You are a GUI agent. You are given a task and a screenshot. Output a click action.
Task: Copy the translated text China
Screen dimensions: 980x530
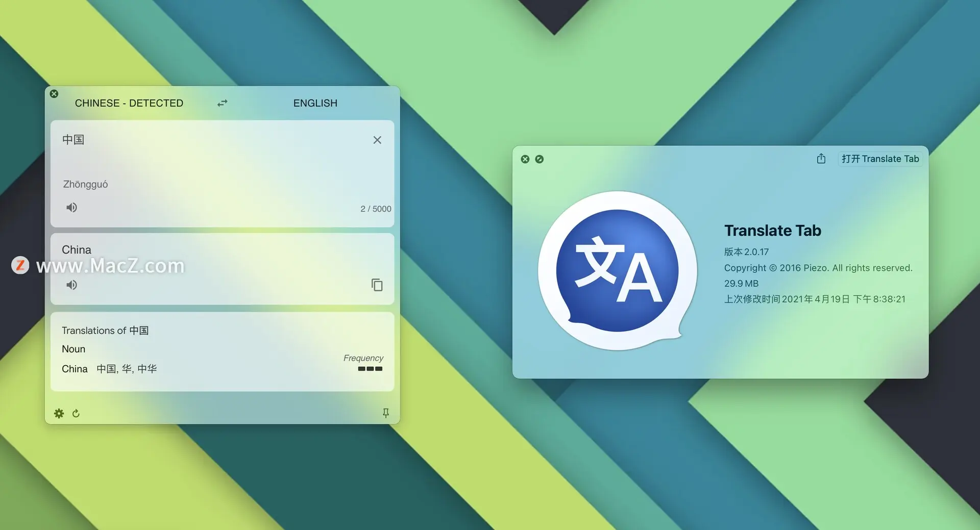tap(377, 285)
